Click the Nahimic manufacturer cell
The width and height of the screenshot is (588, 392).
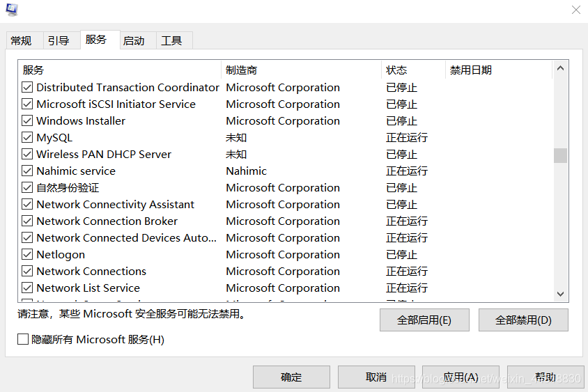[247, 171]
